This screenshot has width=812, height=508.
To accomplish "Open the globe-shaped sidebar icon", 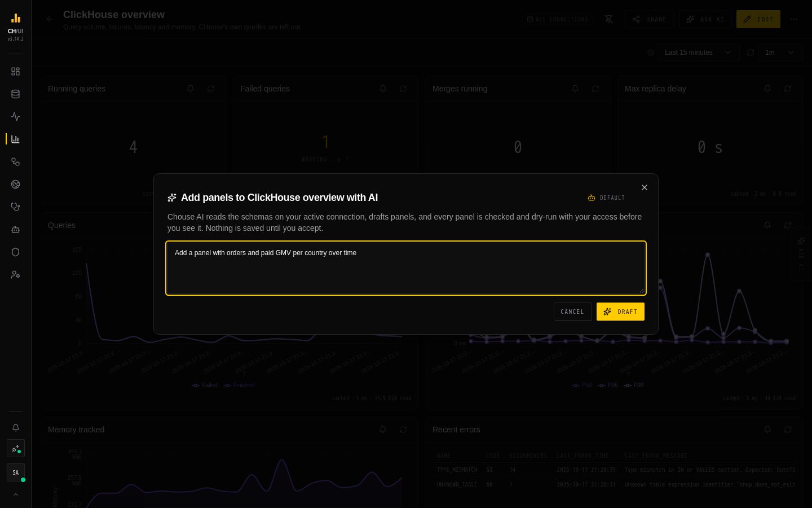I will coord(15,185).
